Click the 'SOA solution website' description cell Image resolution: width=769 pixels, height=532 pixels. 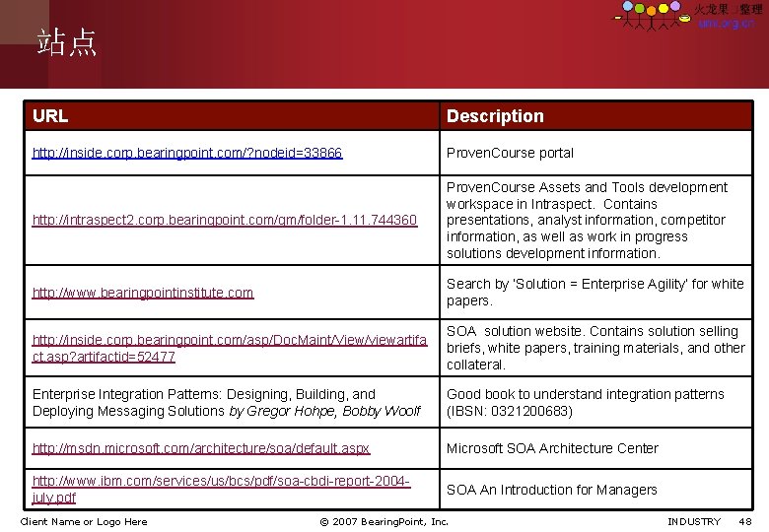tap(595, 348)
